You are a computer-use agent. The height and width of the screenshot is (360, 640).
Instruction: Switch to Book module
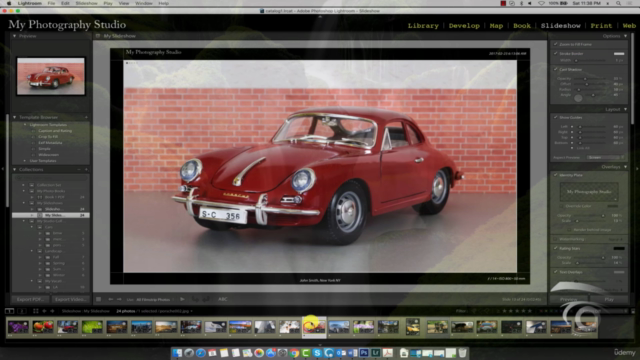(x=522, y=25)
